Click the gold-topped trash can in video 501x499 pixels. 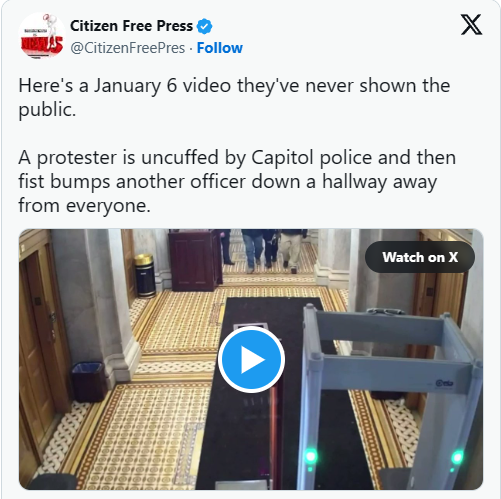(145, 275)
